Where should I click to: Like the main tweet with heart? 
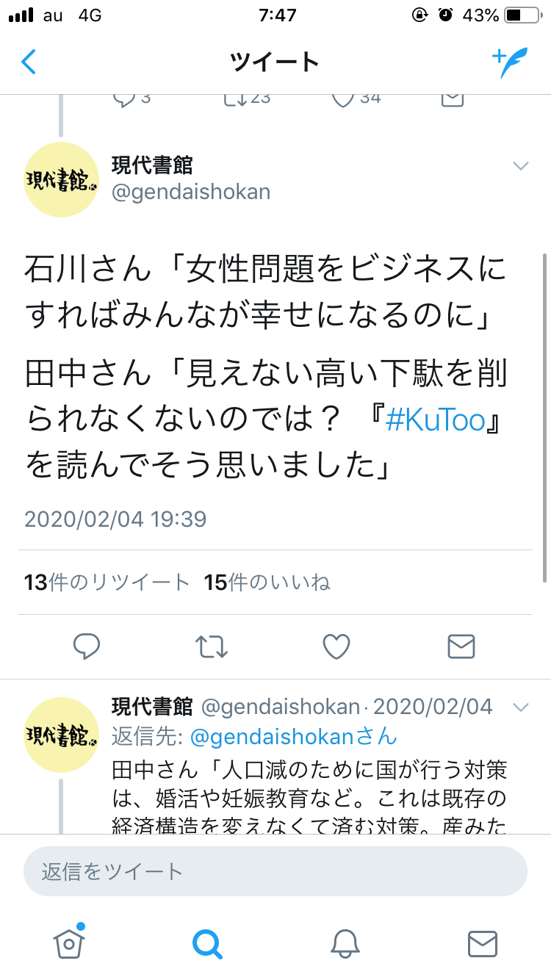click(x=336, y=646)
